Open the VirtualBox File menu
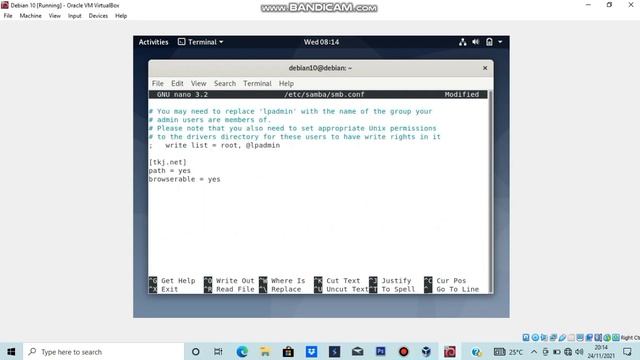 pyautogui.click(x=8, y=16)
